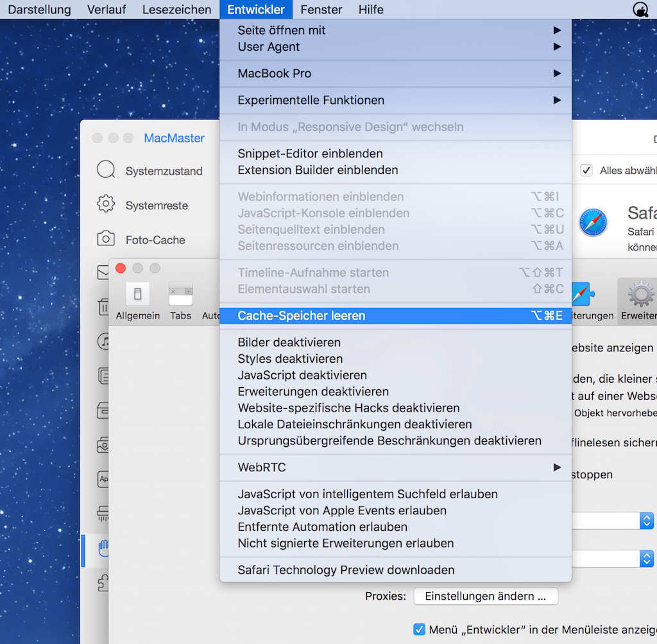Open the upper blue popup stepper in preferences

tap(647, 521)
